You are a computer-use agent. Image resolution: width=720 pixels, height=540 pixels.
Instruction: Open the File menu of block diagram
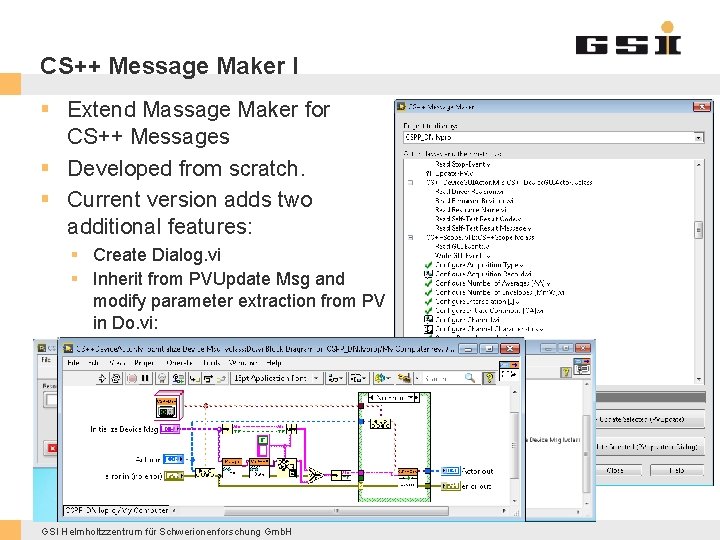(x=73, y=363)
